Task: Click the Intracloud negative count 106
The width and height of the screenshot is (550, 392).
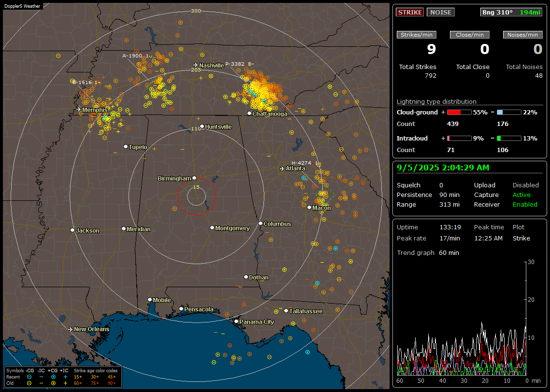Action: [503, 150]
